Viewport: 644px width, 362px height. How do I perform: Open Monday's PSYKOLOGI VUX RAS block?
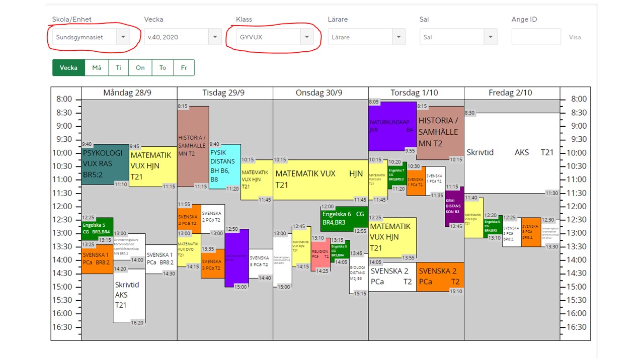(105, 164)
